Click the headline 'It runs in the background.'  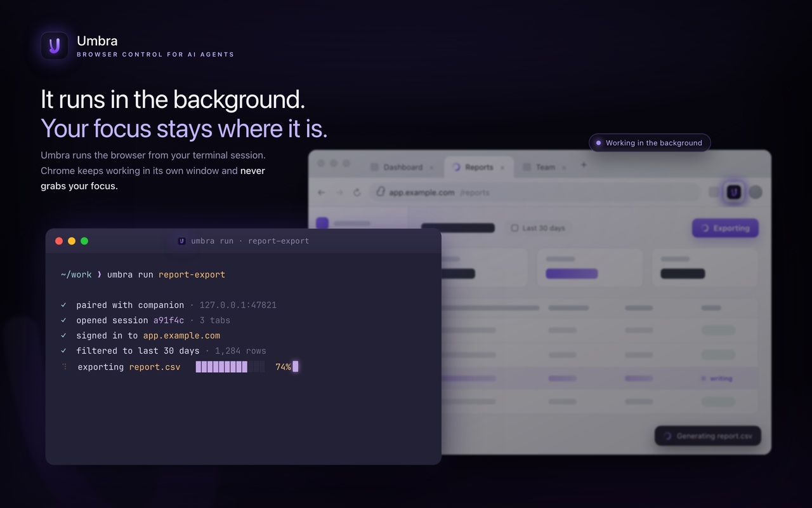click(173, 100)
